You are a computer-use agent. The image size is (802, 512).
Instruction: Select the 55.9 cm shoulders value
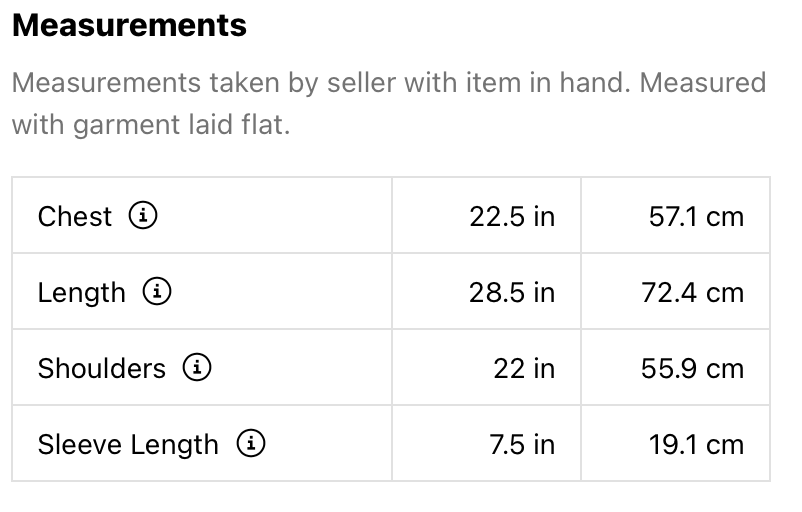[x=692, y=368]
